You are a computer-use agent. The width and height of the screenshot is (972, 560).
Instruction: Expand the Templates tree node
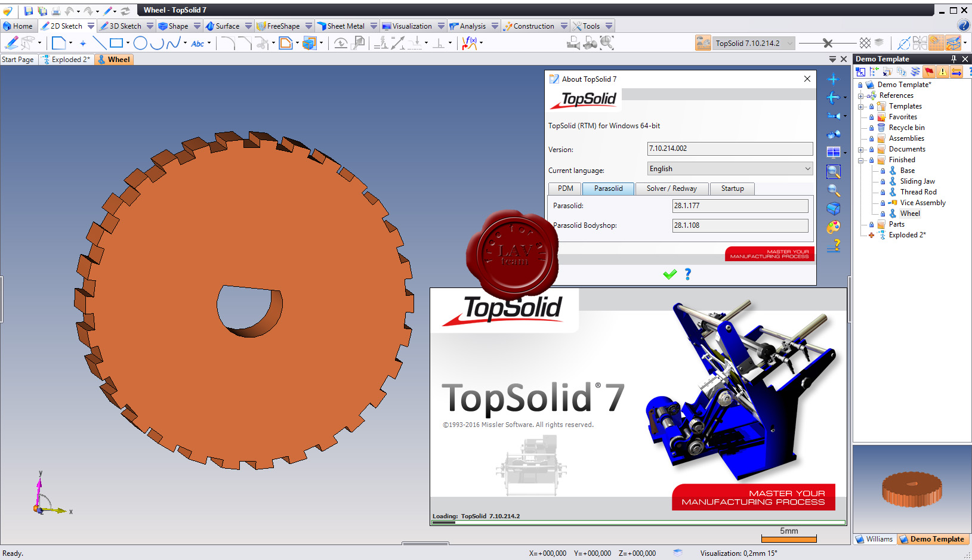[860, 106]
